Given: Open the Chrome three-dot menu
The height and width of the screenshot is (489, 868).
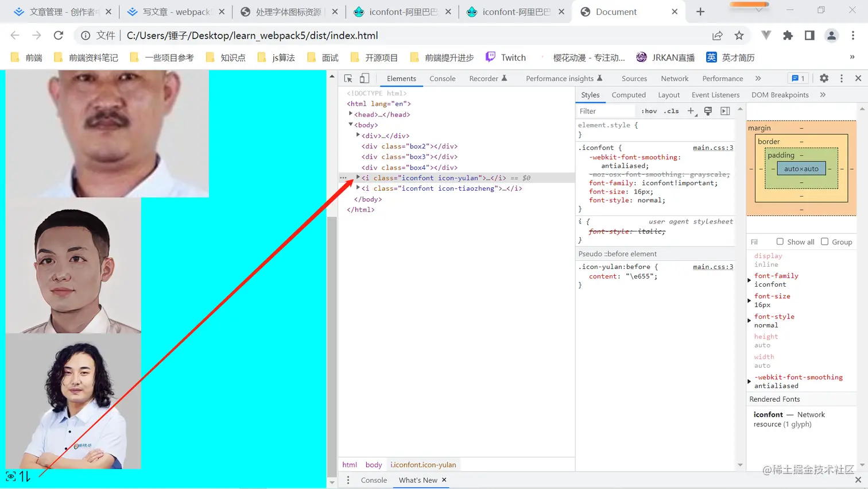Looking at the screenshot, I should click(853, 36).
